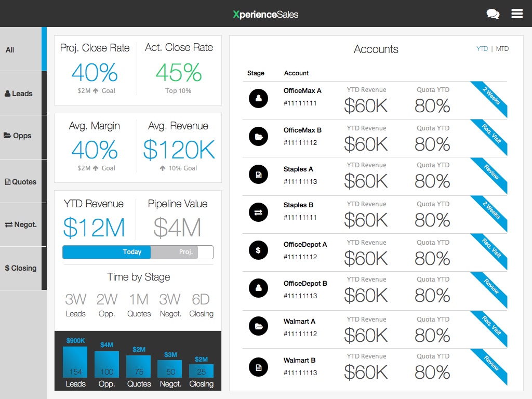
Task: Click the 3W Leads time value
Action: (x=75, y=299)
